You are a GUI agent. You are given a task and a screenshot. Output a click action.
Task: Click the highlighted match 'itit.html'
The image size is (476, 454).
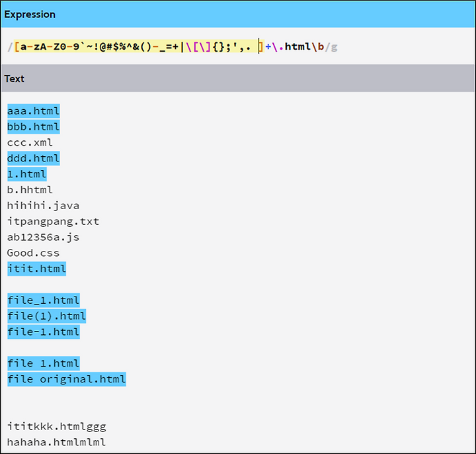37,269
